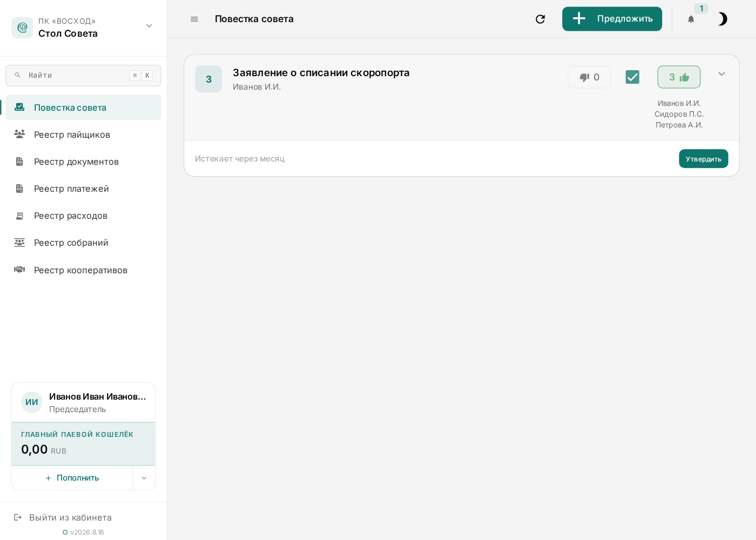Toggle the green checkbox on the agenda item
Image resolution: width=756 pixels, height=540 pixels.
[632, 77]
